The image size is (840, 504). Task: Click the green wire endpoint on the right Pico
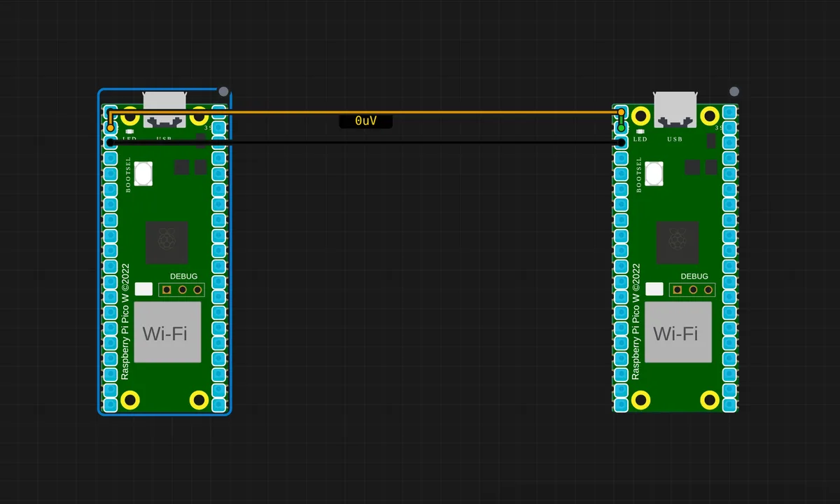click(621, 127)
